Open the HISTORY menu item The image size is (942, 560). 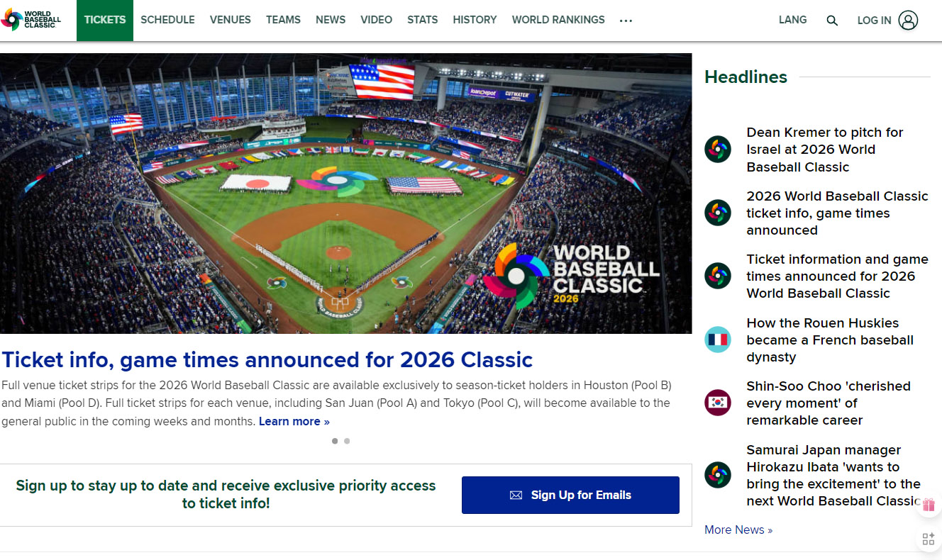(475, 20)
